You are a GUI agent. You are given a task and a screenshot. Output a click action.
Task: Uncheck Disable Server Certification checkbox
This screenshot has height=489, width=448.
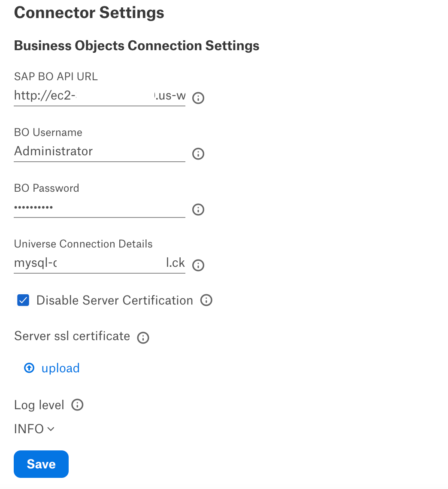tap(23, 300)
